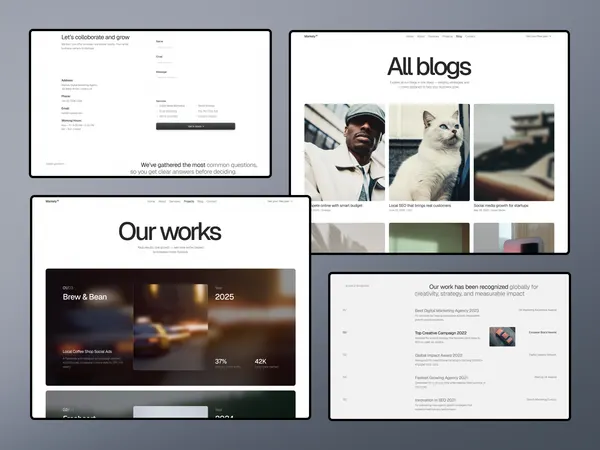Click the free plan button on works page
This screenshot has width=600, height=450.
tap(280, 201)
